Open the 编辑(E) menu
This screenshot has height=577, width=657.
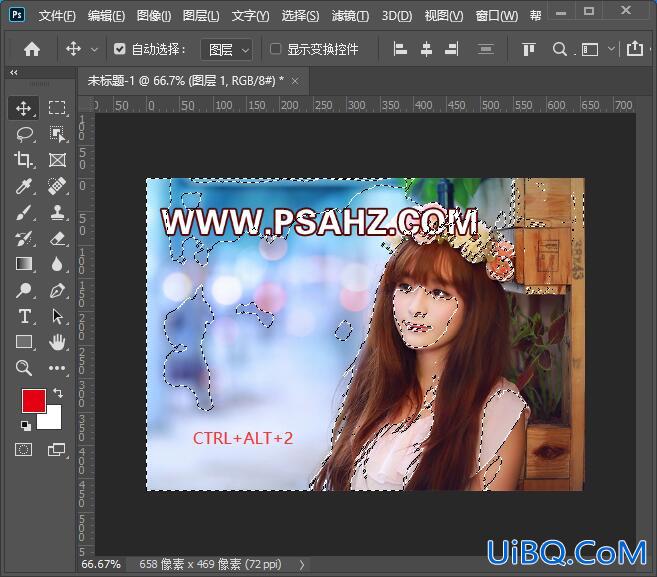[x=106, y=16]
